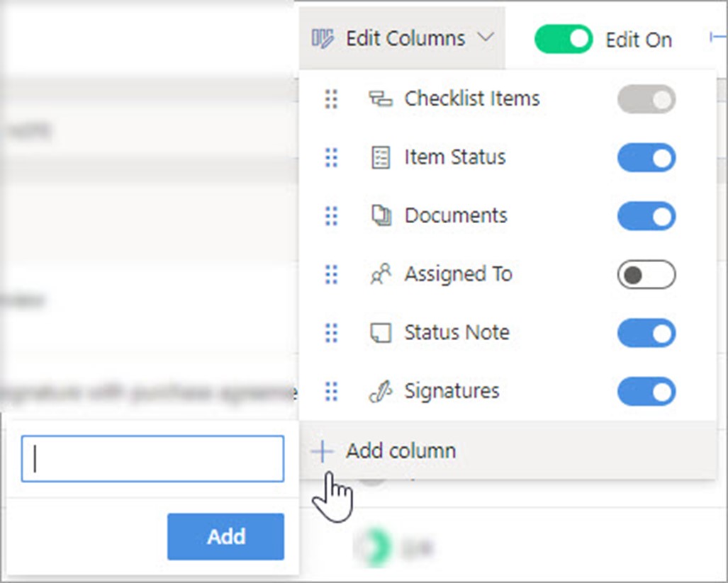
Task: Click the Edit Columns icon
Action: coord(325,38)
